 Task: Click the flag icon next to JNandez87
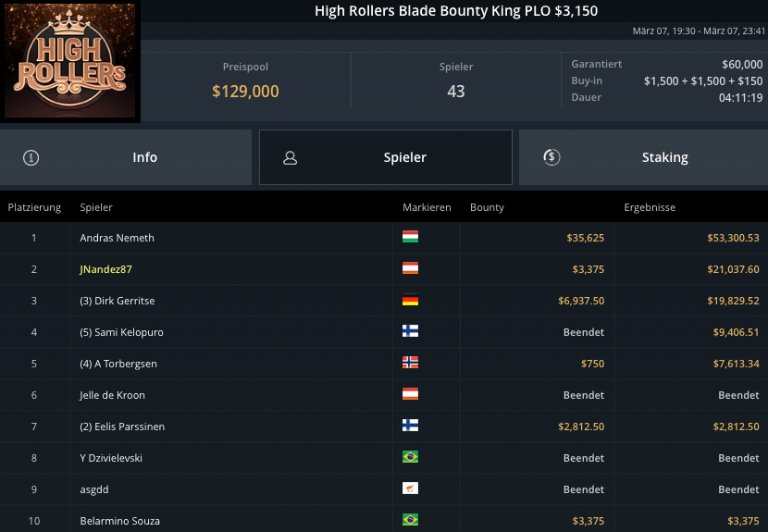pyautogui.click(x=410, y=269)
